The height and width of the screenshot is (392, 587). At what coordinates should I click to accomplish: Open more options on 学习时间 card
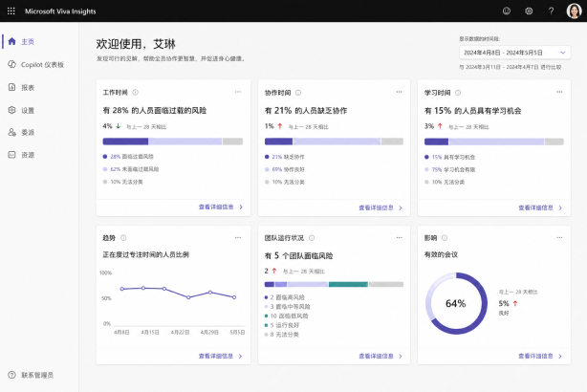(x=559, y=92)
